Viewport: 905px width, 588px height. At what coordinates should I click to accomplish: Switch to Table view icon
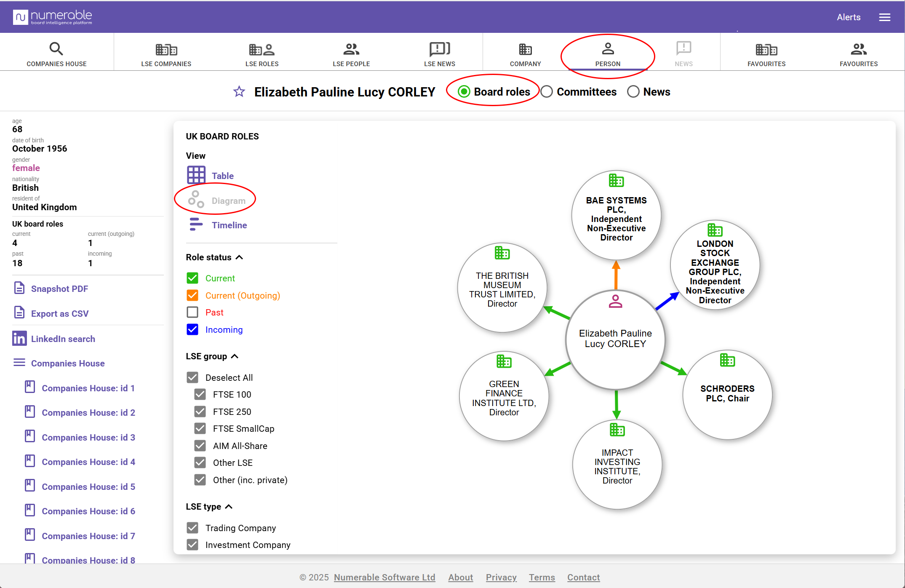[196, 175]
